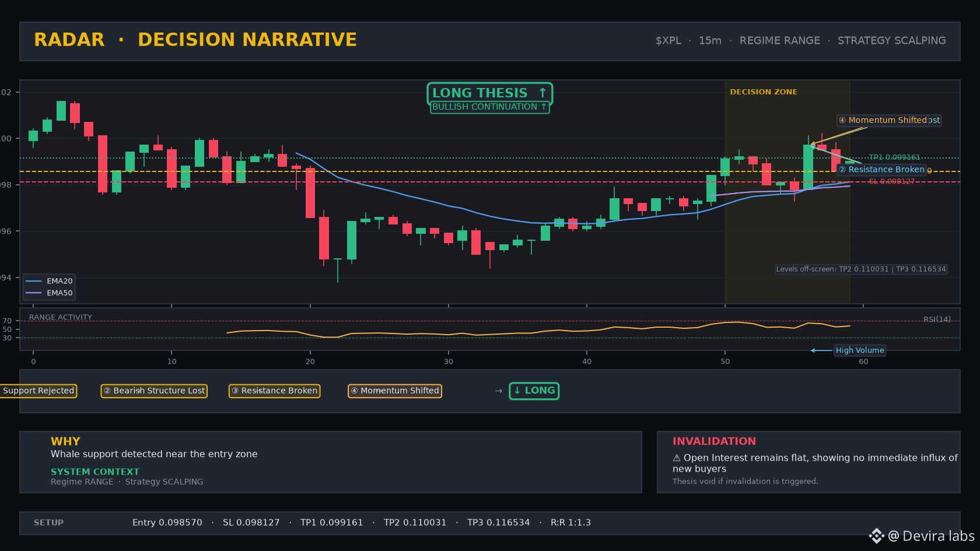The width and height of the screenshot is (980, 551).
Task: Click the EMA20 blue line legend entry
Action: 49,281
